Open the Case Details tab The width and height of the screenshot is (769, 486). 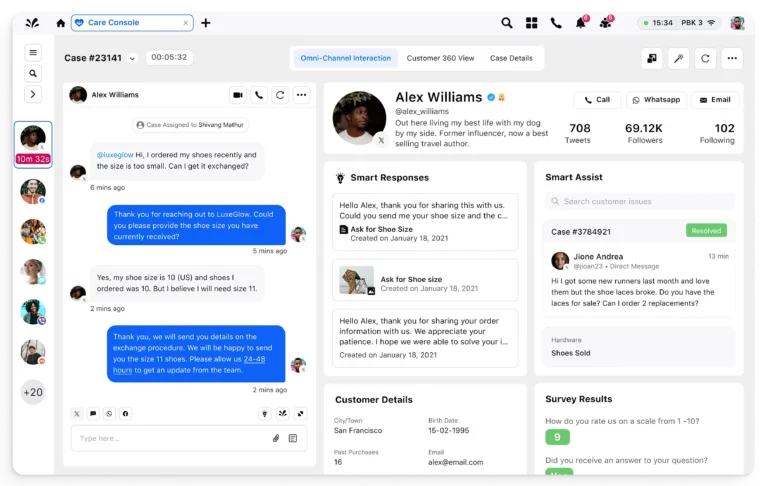pyautogui.click(x=511, y=58)
